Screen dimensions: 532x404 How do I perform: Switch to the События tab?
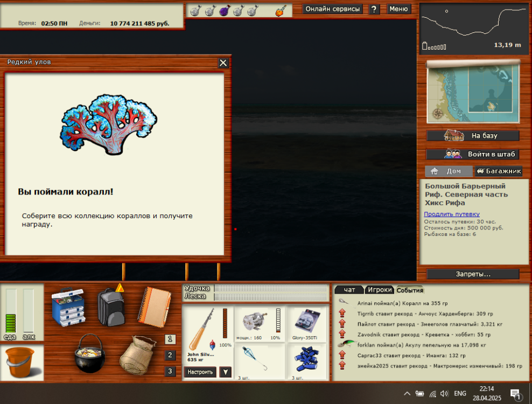(409, 290)
